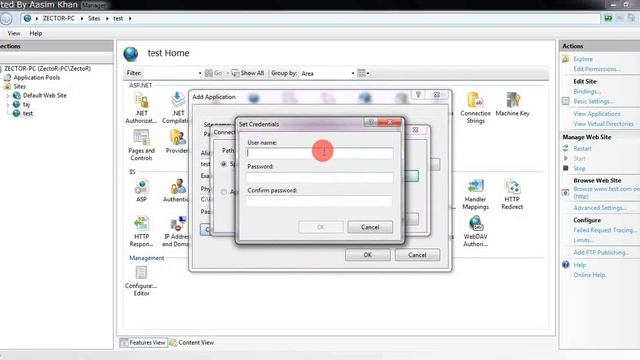Image resolution: width=640 pixels, height=360 pixels.
Task: Open the Filter dropdown arrow
Action: click(x=200, y=73)
